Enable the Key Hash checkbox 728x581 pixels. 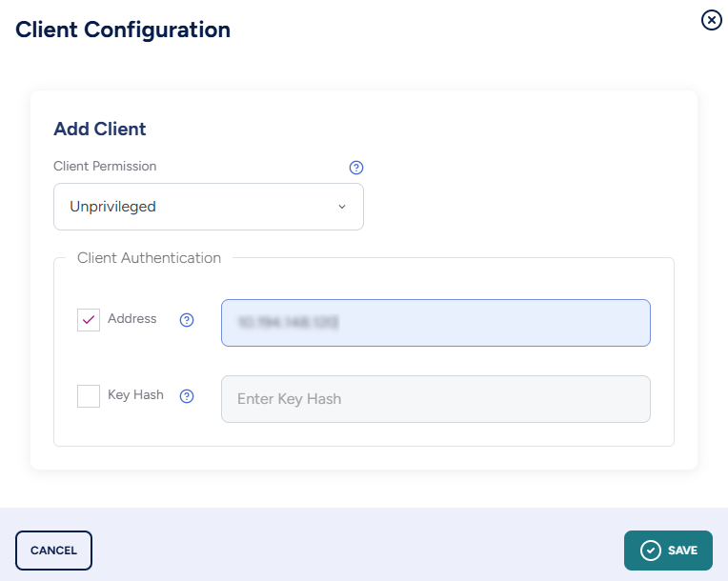click(x=89, y=396)
